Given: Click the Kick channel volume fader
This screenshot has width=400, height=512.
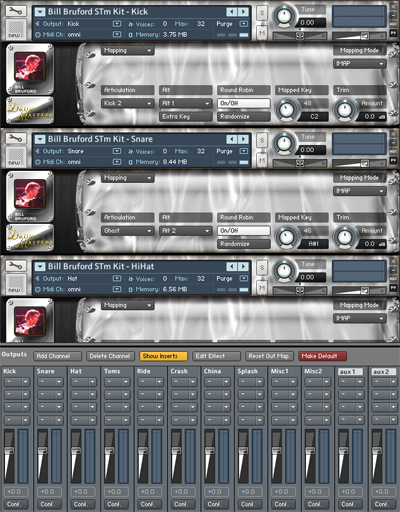Looking at the screenshot, I should tap(9, 451).
